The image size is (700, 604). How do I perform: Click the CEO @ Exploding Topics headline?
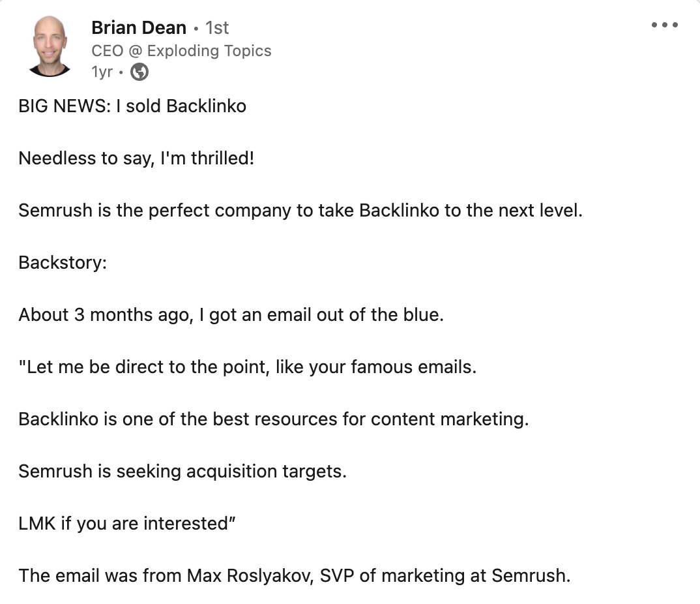point(181,51)
